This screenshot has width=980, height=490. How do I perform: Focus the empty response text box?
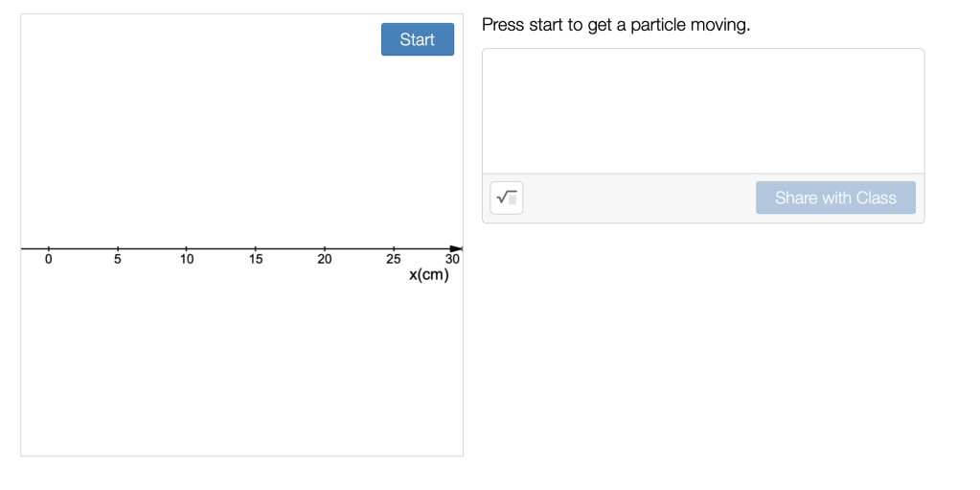[x=703, y=111]
